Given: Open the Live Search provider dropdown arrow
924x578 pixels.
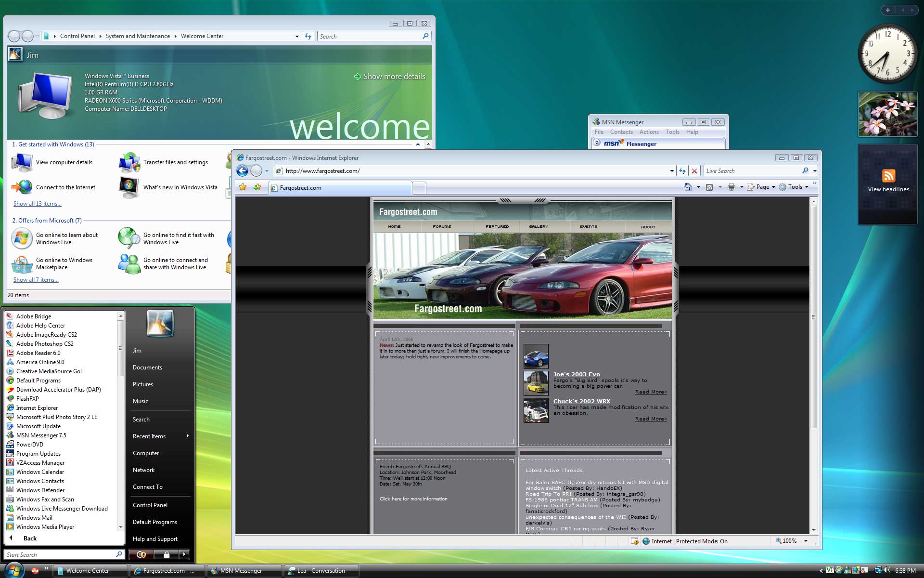Looking at the screenshot, I should tap(815, 171).
